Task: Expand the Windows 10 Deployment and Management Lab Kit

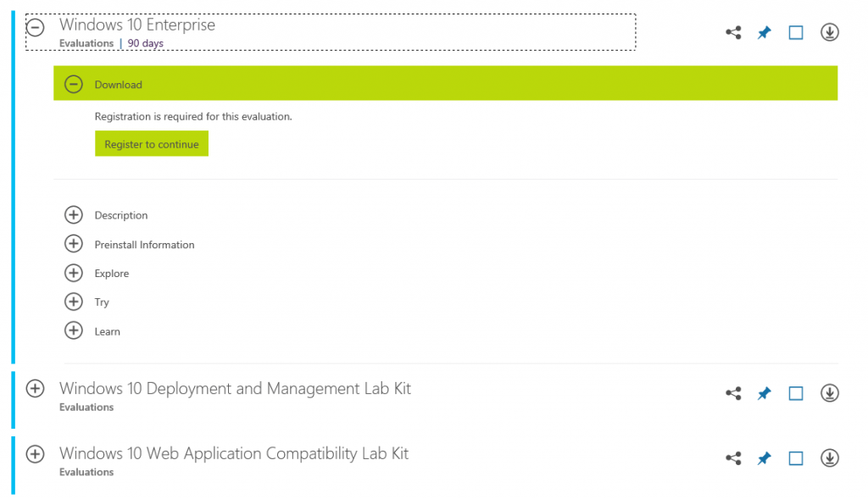Action: (35, 388)
